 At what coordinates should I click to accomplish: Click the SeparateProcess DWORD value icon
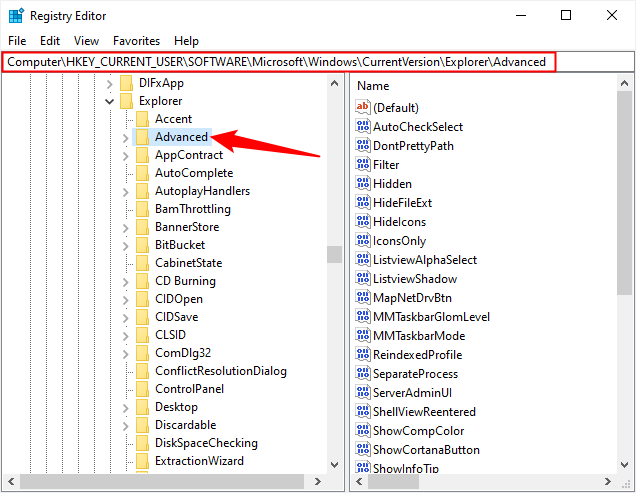363,373
